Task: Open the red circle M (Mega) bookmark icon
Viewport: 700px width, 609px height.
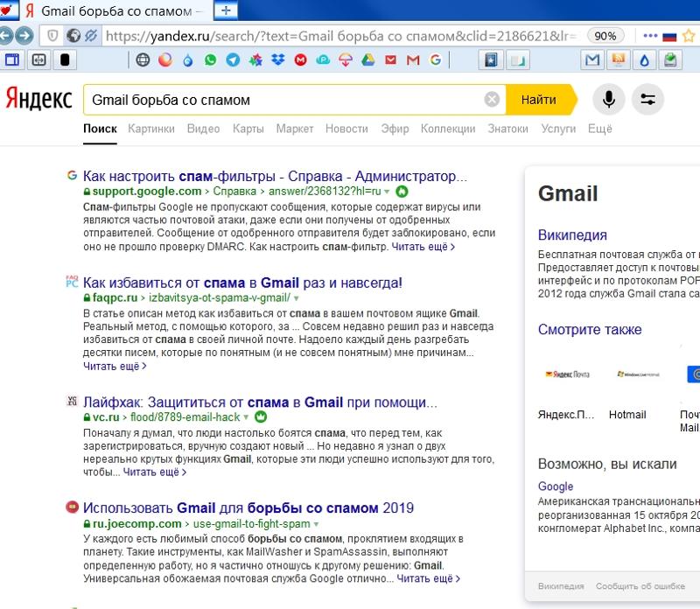Action: [x=300, y=59]
